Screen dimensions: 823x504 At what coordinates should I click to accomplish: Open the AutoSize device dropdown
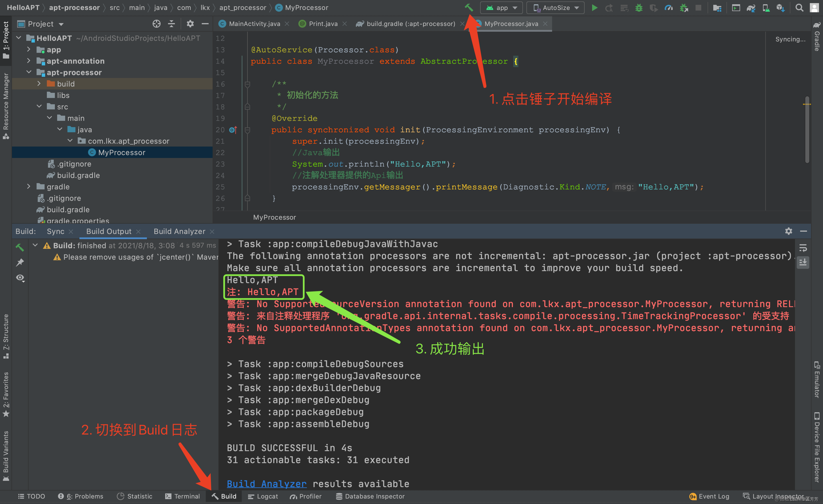point(555,8)
